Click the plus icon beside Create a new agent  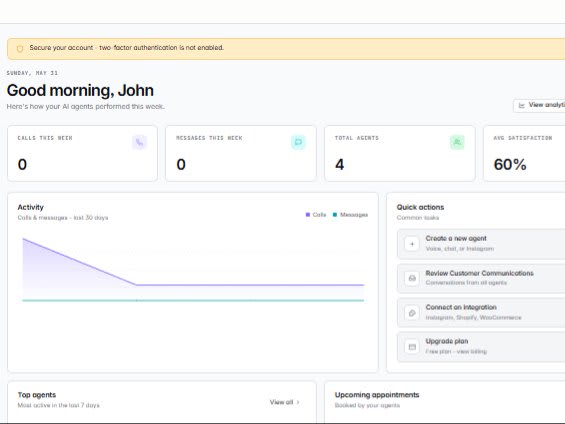point(412,244)
